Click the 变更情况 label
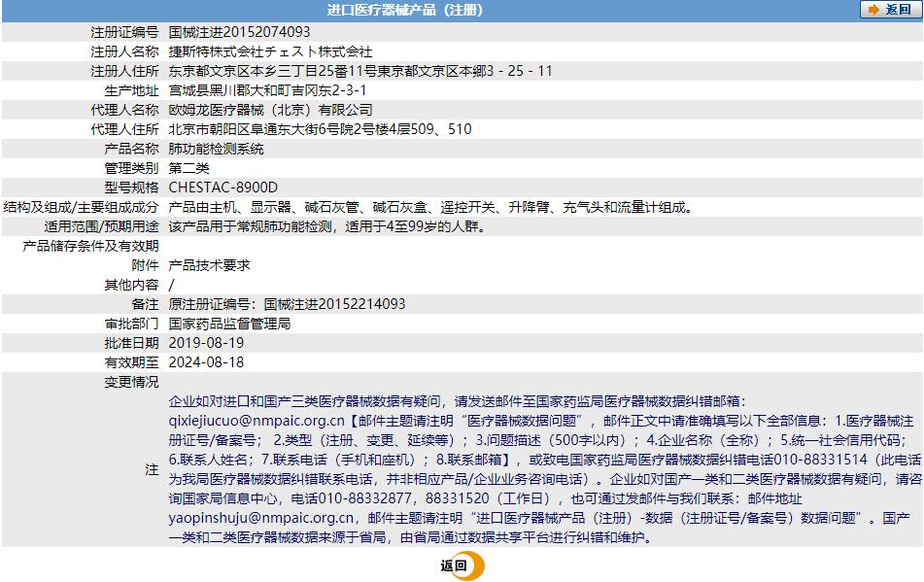The width and height of the screenshot is (924, 582). point(131,382)
